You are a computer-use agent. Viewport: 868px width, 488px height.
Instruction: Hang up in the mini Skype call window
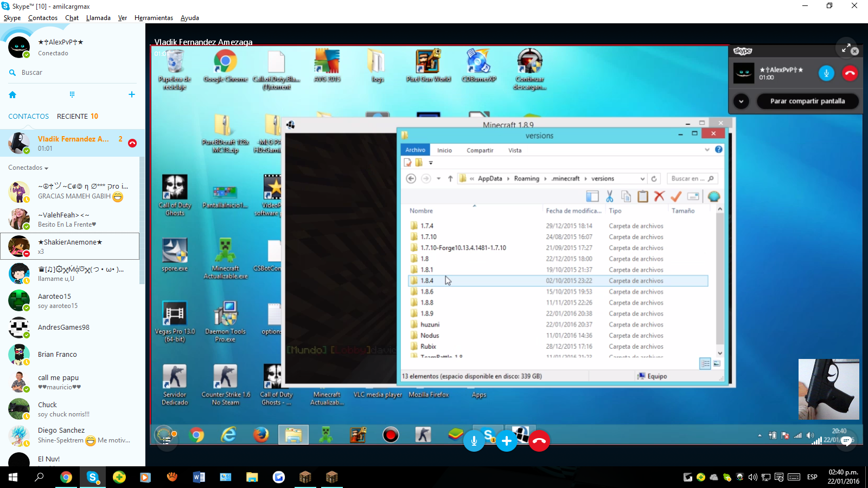[x=850, y=73]
